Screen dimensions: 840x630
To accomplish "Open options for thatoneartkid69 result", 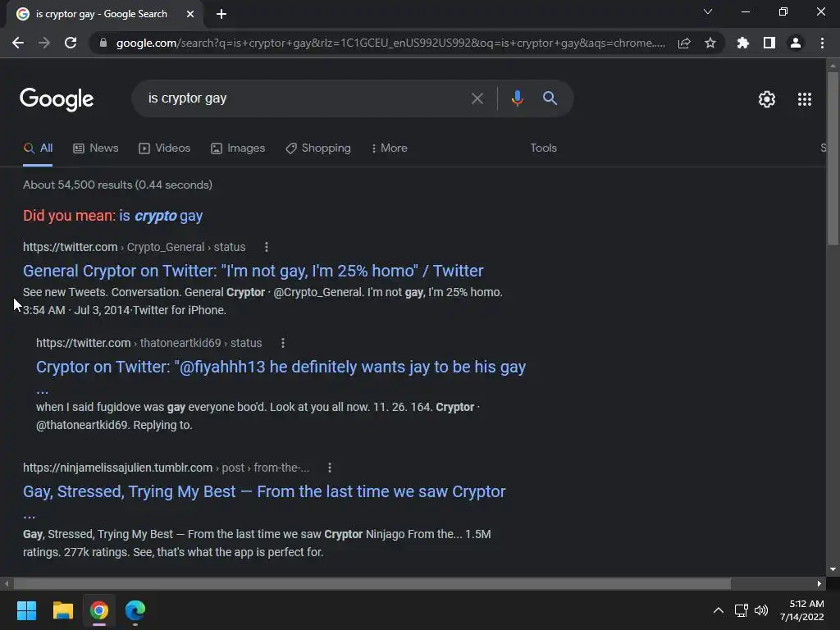I will tap(283, 343).
